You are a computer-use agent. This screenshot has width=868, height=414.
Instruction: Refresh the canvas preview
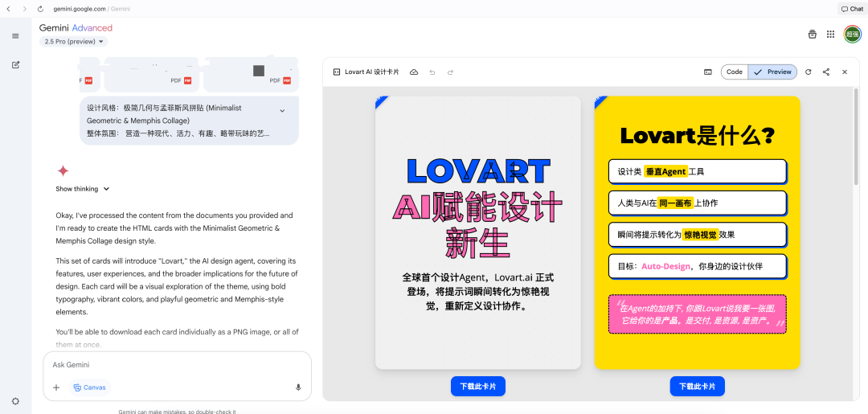pyautogui.click(x=809, y=72)
